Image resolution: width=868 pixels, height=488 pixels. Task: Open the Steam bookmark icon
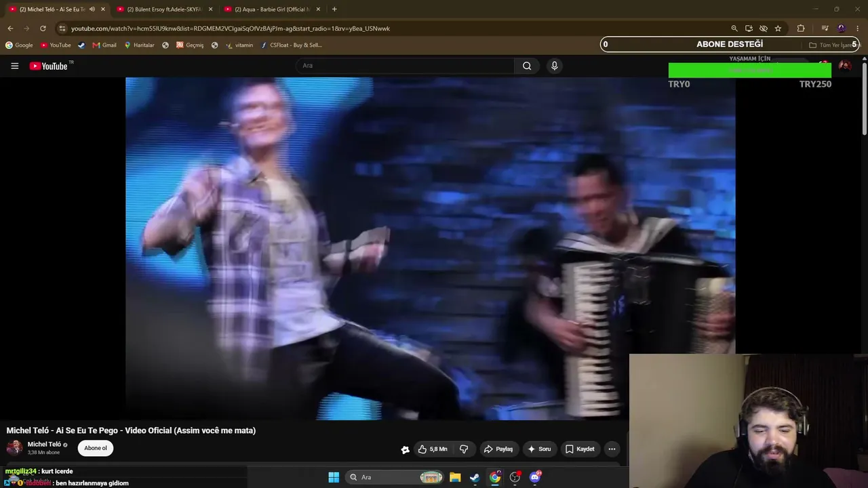[82, 45]
